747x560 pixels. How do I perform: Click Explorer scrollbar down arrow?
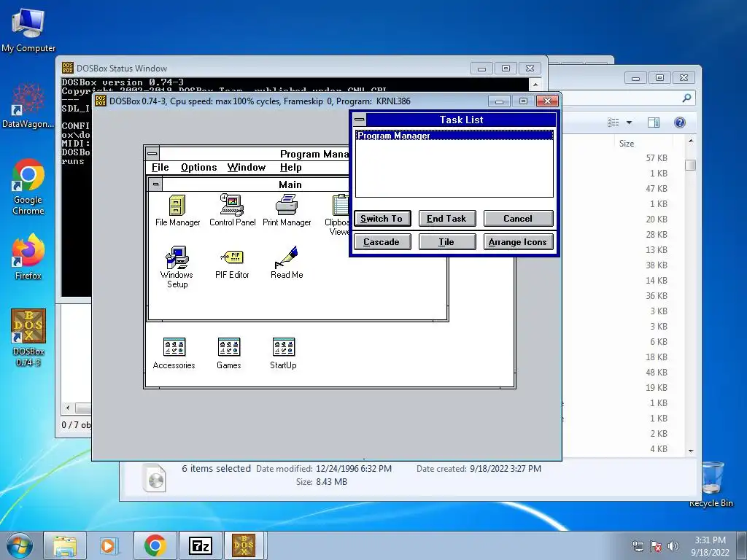(690, 451)
